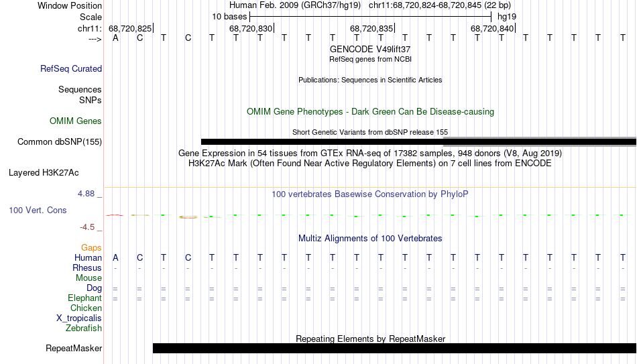The height and width of the screenshot is (364, 637).
Task: Open the OMIM Genes track label
Action: [75, 121]
